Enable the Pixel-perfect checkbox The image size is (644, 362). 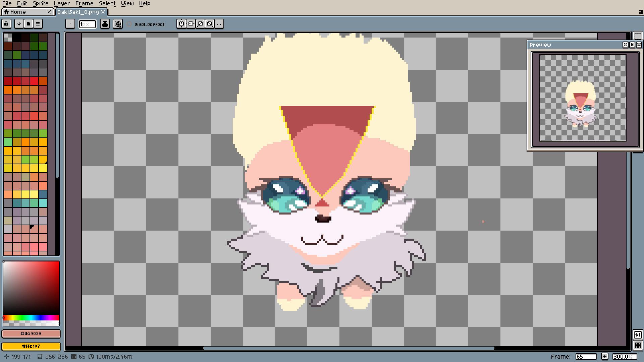129,24
